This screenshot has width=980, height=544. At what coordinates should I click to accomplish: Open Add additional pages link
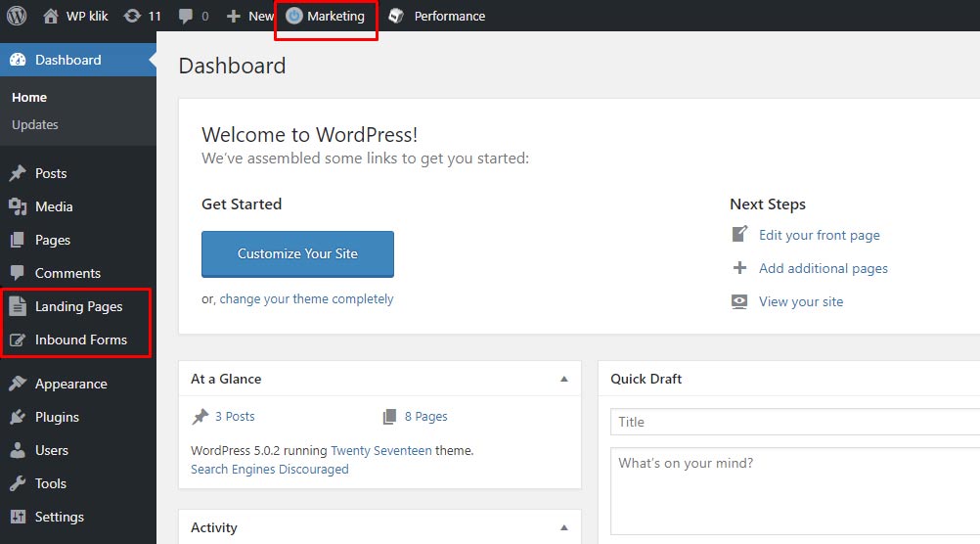(x=824, y=268)
